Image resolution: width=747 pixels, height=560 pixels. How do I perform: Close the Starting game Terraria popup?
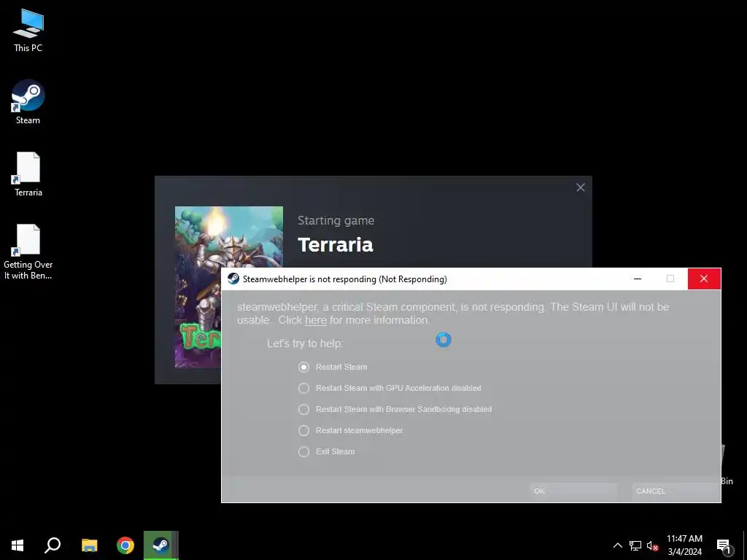coord(580,187)
